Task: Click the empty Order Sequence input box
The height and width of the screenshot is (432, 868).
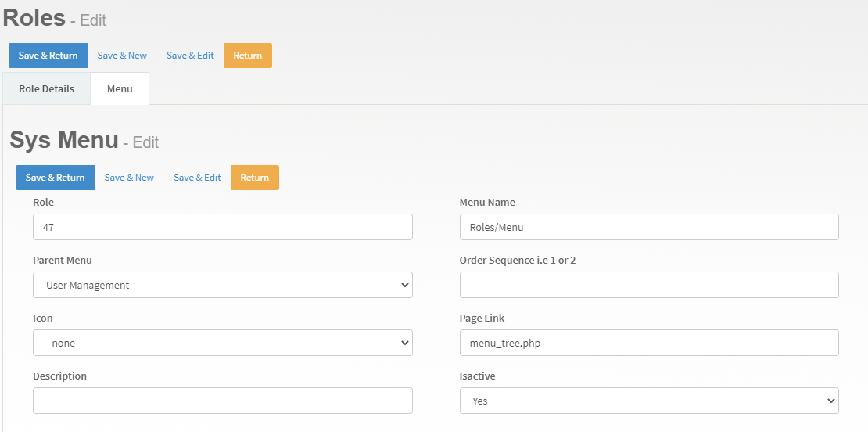Action: (648, 285)
